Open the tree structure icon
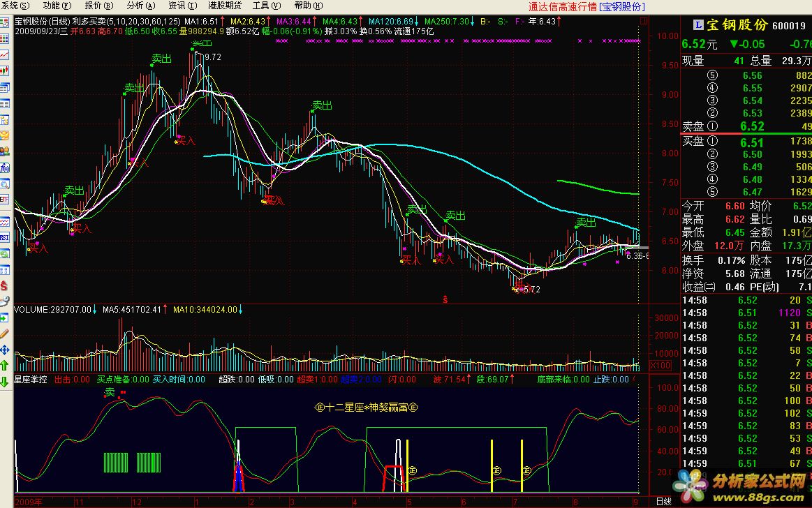The height and width of the screenshot is (508, 812). pos(4,119)
